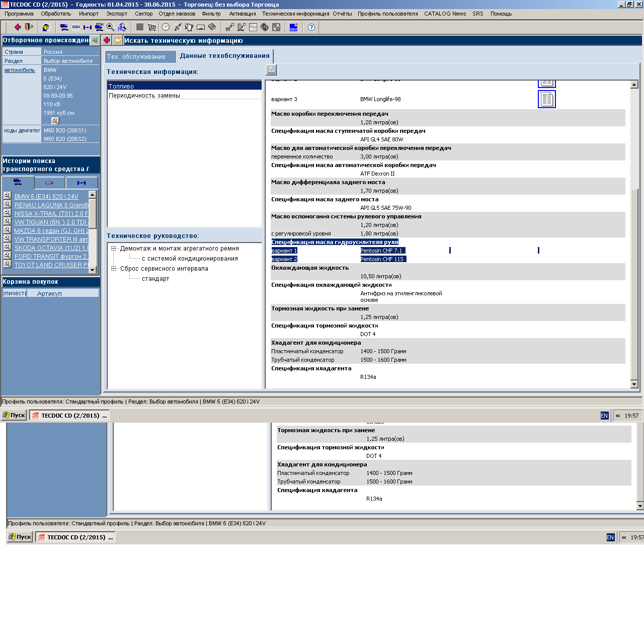Click the blue NEW catalog news icon

(x=293, y=27)
